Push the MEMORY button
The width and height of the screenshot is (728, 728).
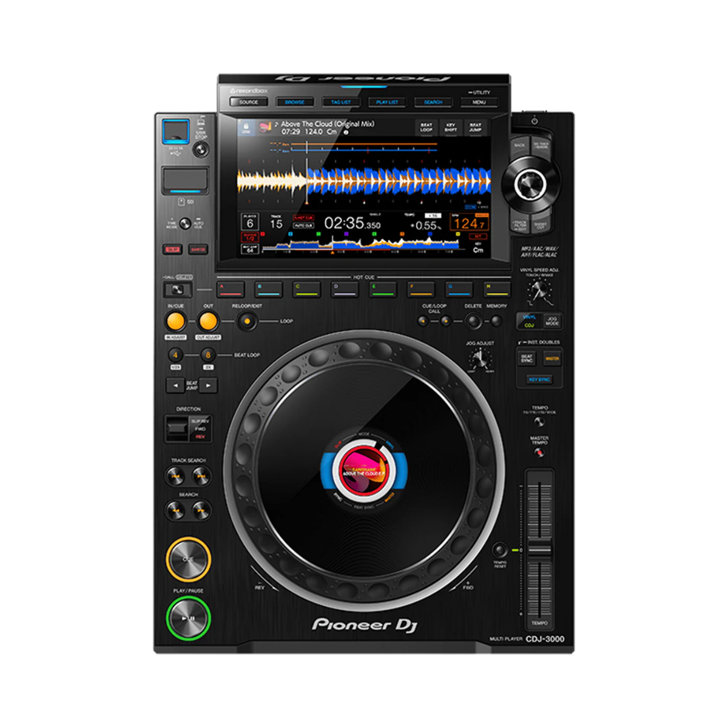click(x=496, y=321)
